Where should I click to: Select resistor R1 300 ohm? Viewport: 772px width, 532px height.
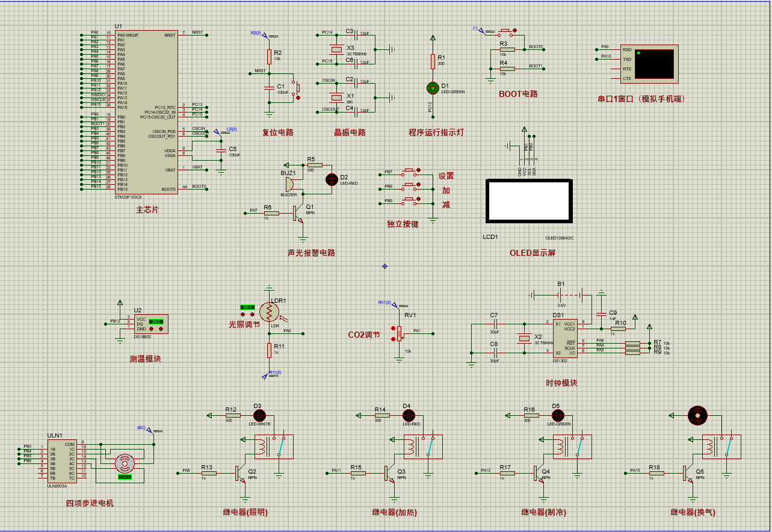[x=433, y=61]
